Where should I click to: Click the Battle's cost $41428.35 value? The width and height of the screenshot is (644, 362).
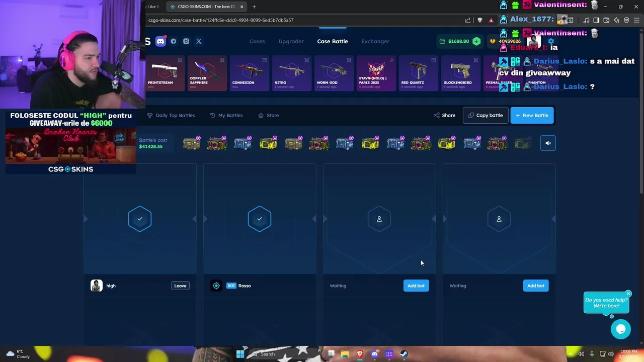(x=151, y=146)
